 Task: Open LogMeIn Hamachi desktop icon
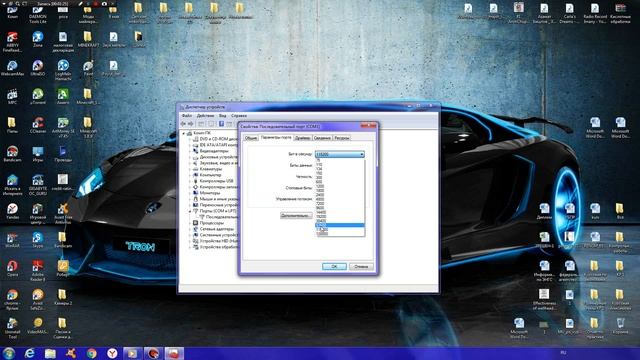[63, 70]
